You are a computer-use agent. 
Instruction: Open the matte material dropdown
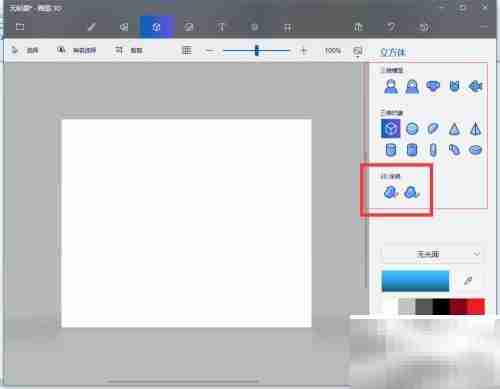[x=432, y=254]
